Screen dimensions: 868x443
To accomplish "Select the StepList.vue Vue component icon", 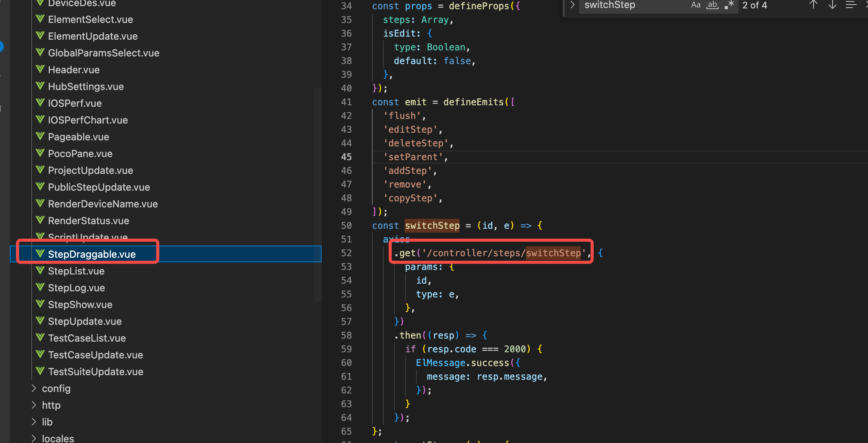I will tap(40, 270).
